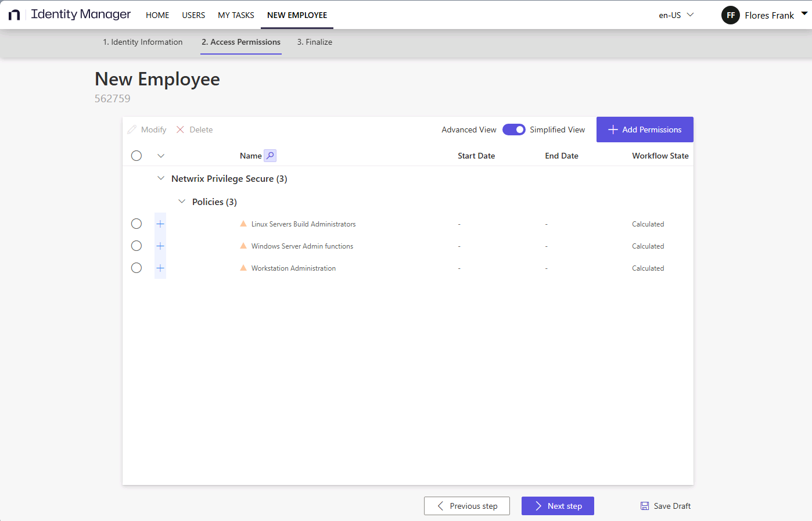Select all rows with header radio button

136,156
